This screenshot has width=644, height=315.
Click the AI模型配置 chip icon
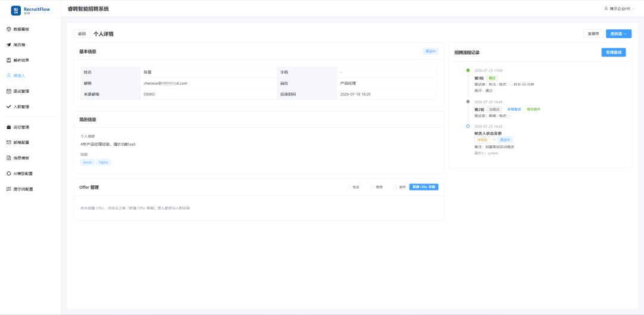8,173
